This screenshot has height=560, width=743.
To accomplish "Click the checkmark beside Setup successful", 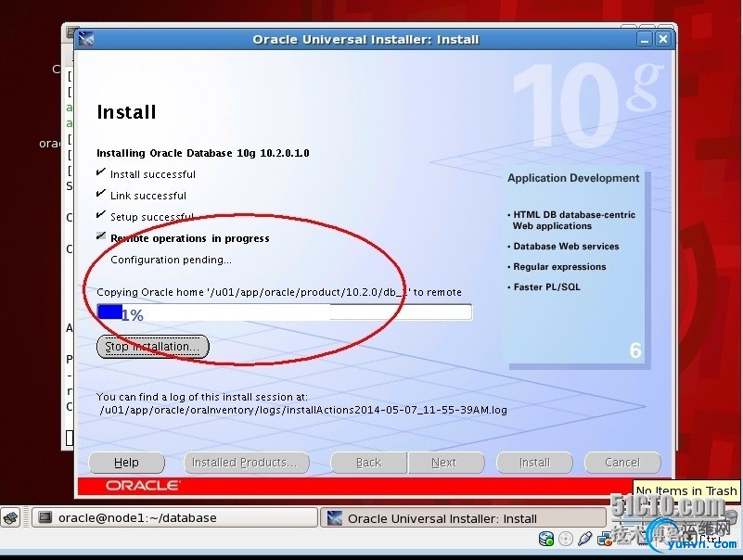I will pos(100,214).
